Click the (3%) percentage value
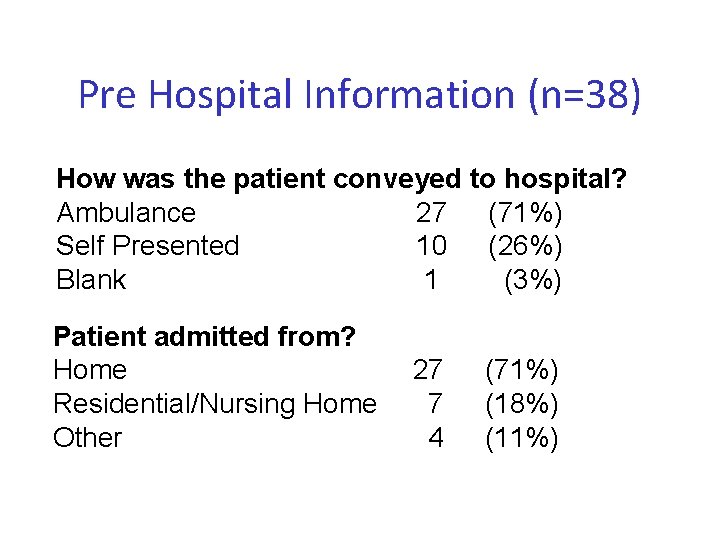 533,280
